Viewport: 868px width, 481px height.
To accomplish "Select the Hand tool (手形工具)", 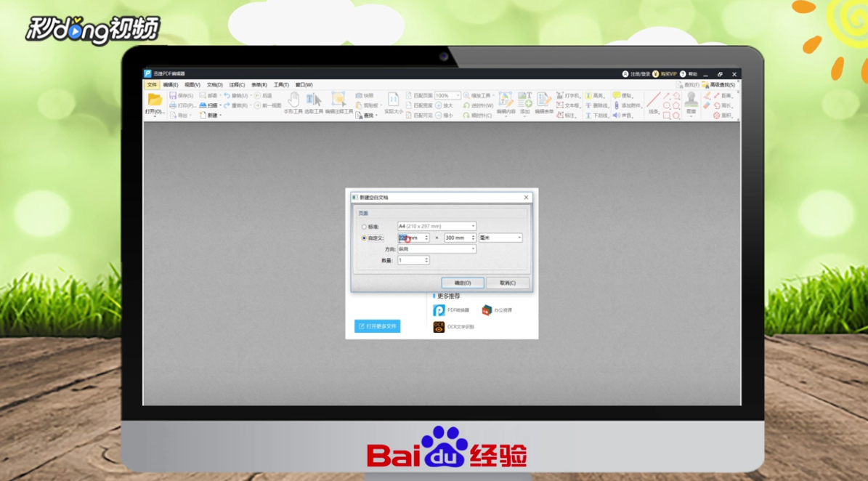I will (294, 98).
